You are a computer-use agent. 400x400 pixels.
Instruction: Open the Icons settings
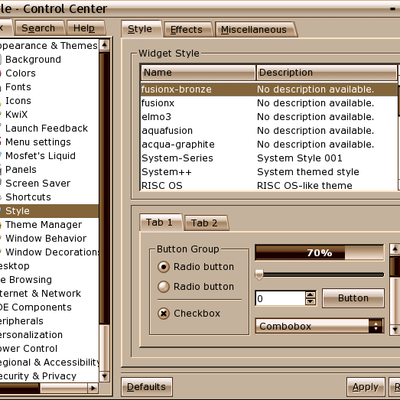[18, 101]
